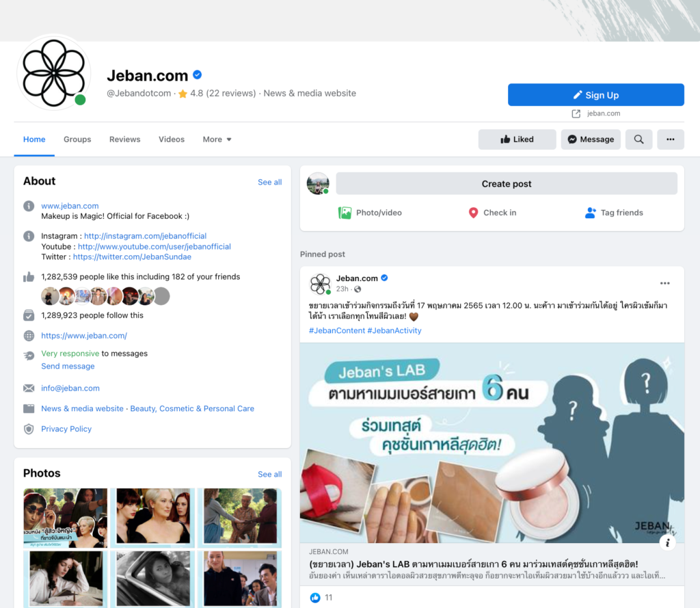The width and height of the screenshot is (700, 608).
Task: Go to the Reviews tab
Action: click(x=125, y=140)
